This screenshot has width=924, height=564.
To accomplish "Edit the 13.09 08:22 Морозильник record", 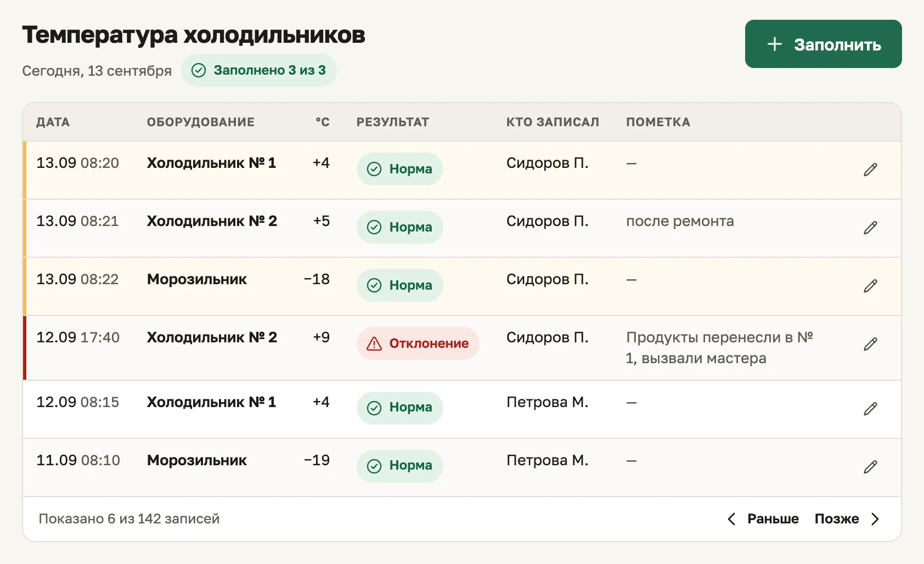I will point(870,286).
